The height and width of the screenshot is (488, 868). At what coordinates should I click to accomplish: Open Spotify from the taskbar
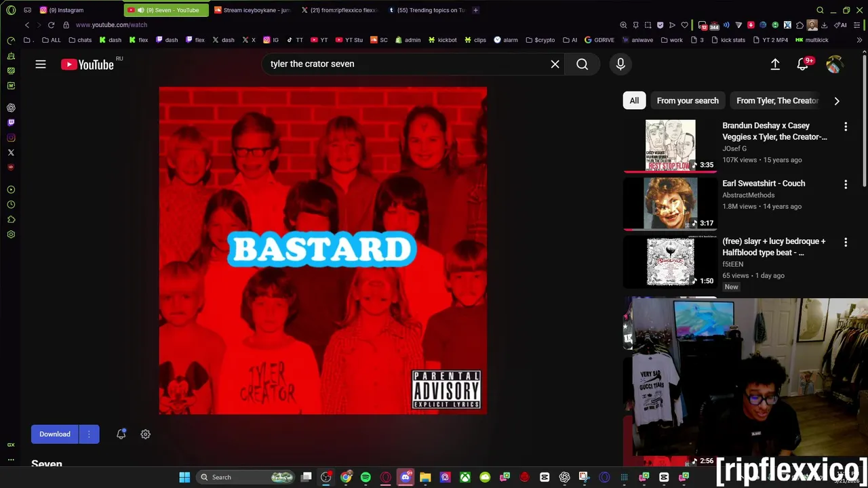point(366,477)
